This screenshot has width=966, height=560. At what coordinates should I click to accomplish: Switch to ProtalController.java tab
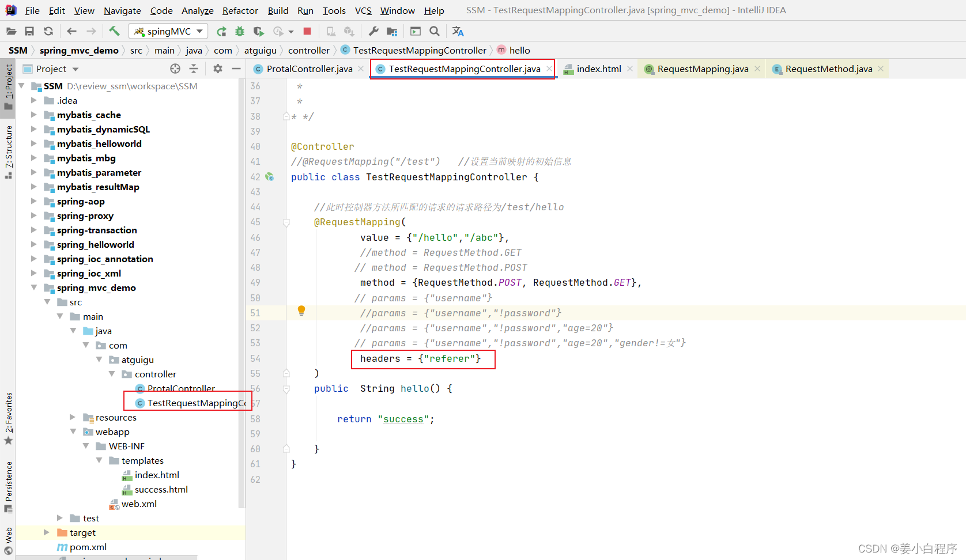pos(309,69)
